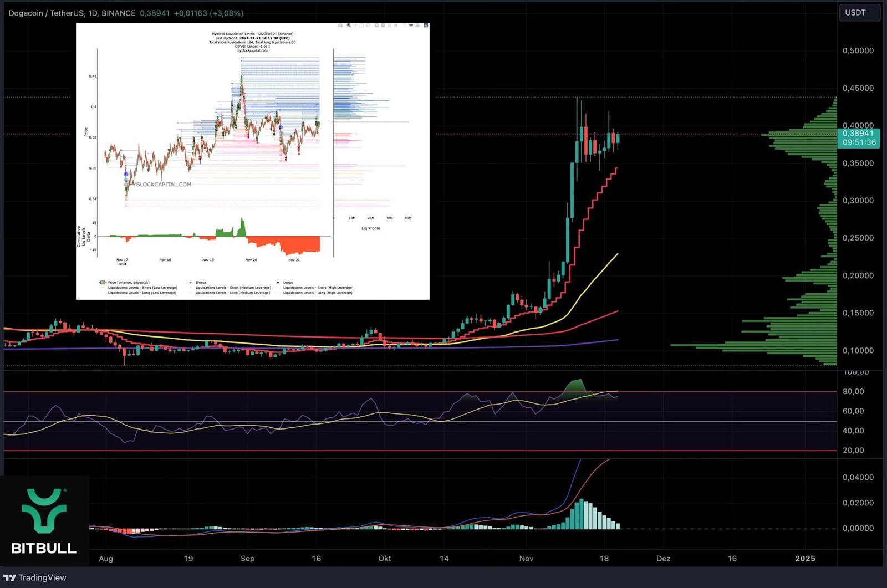Click the Nov 17 2024 label in Hyblock chart

[x=122, y=262]
